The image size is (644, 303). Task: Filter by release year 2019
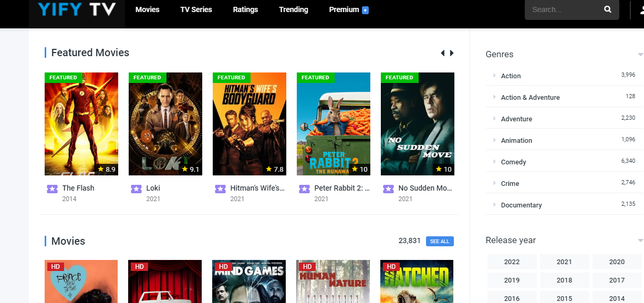(x=512, y=280)
